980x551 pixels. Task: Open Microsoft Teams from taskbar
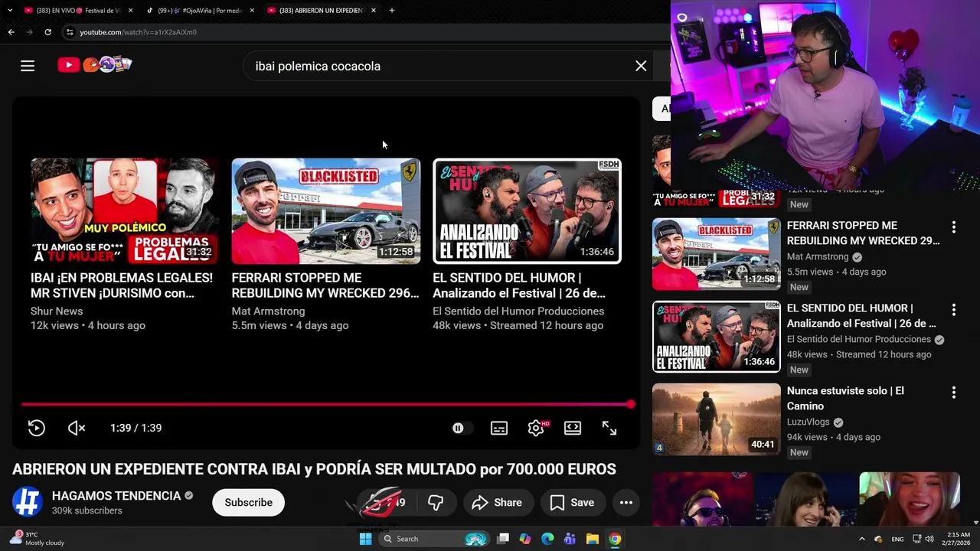tap(570, 539)
